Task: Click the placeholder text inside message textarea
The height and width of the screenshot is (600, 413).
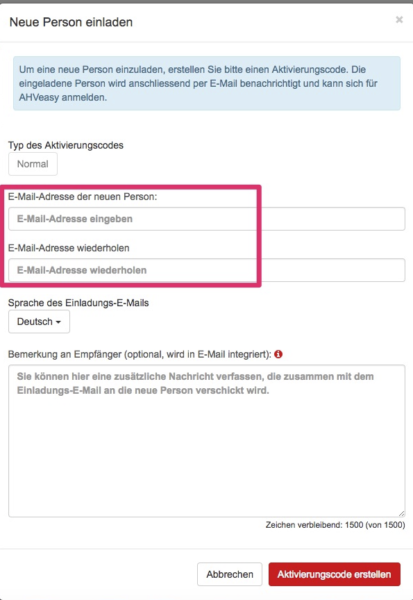Action: pos(195,383)
